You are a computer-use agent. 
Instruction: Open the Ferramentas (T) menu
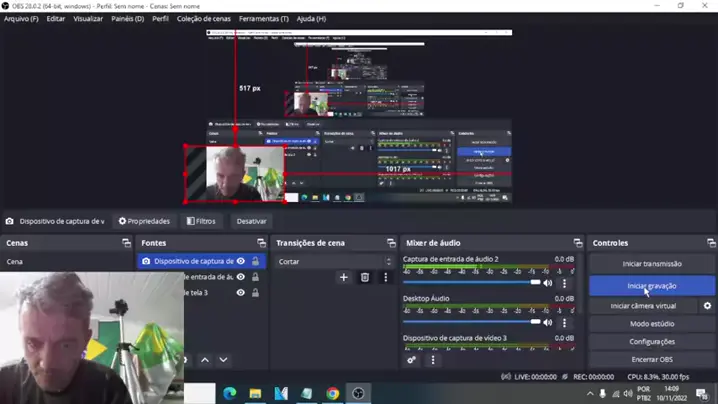pos(265,19)
